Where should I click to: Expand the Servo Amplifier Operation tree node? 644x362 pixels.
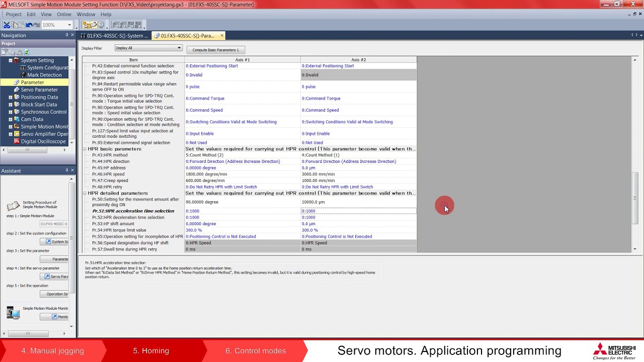(10, 134)
